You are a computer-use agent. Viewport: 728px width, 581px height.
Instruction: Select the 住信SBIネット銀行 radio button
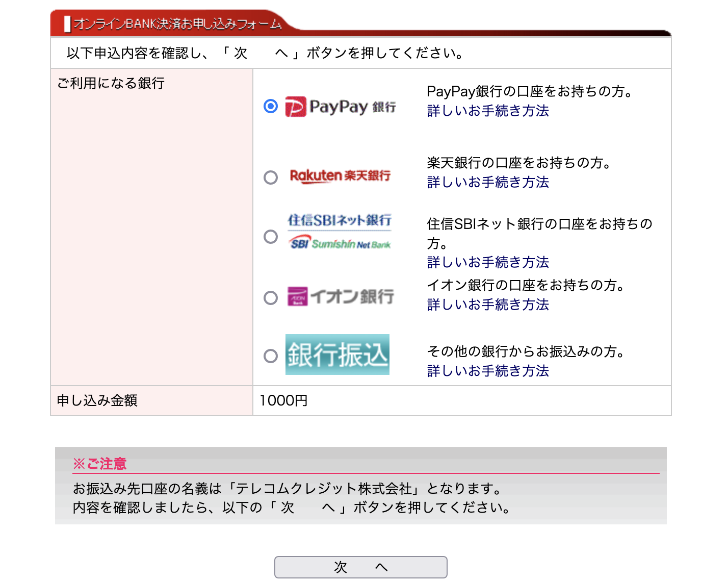[271, 237]
